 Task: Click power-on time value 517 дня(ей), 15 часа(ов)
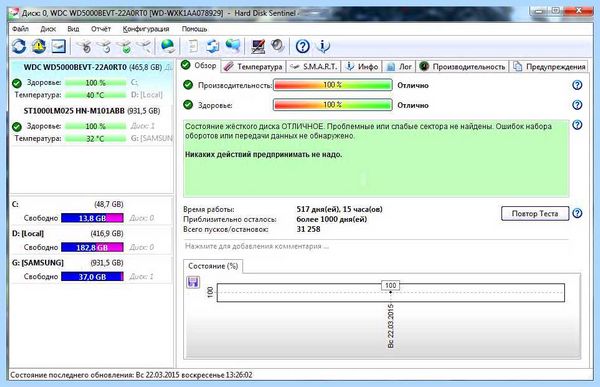coord(339,209)
